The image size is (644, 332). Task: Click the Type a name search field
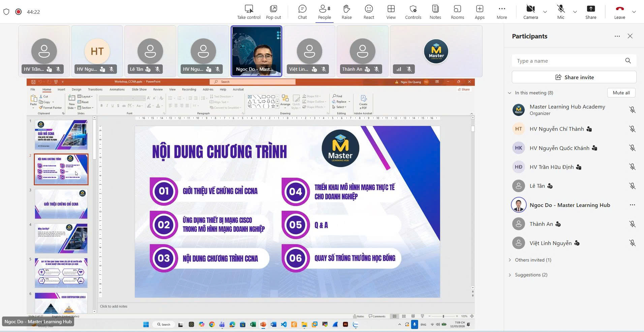[x=568, y=61]
